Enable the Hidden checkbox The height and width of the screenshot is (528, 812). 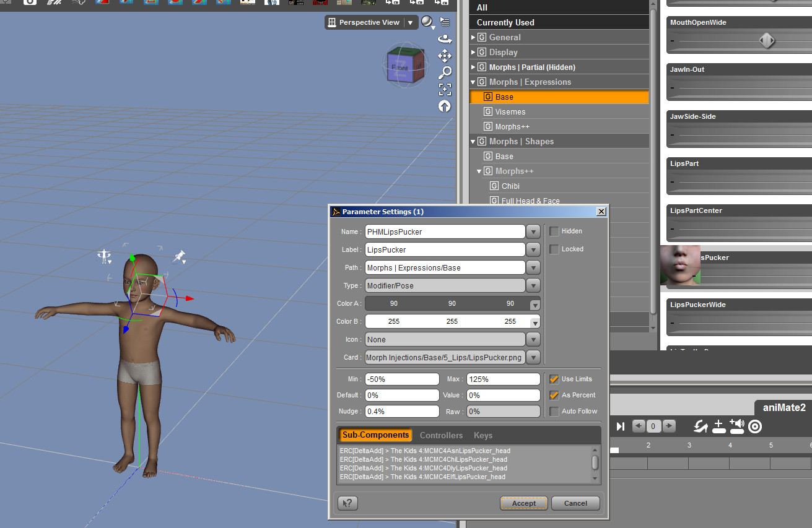[554, 231]
